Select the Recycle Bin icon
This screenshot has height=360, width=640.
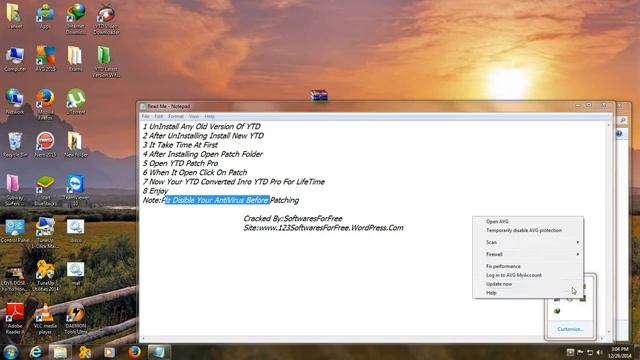pyautogui.click(x=15, y=144)
